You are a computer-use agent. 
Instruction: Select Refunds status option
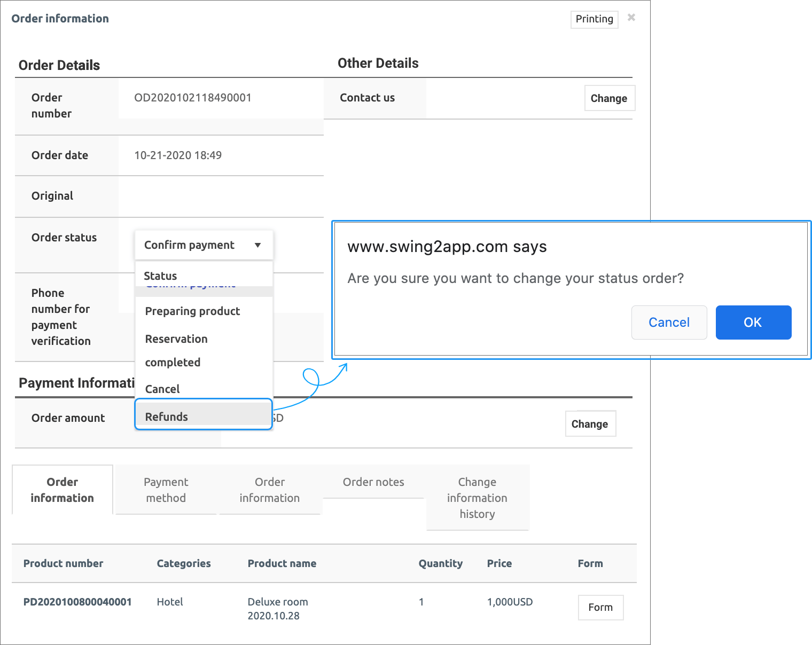click(x=167, y=417)
